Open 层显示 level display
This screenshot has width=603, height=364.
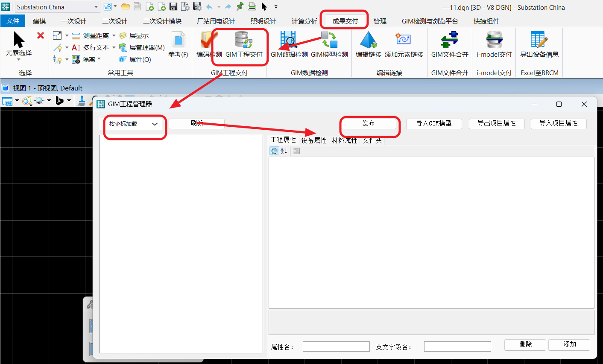pos(134,36)
